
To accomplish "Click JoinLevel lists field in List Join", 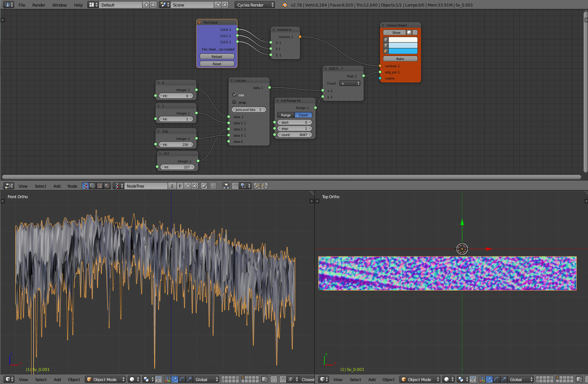I will point(249,109).
